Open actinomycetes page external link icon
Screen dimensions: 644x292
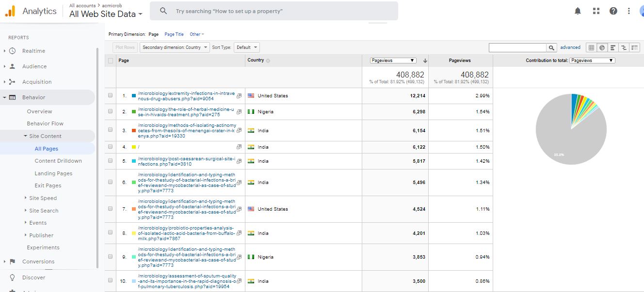click(239, 131)
